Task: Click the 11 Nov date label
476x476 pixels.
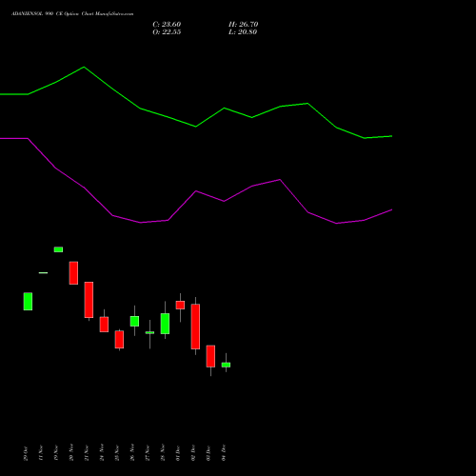Action: 41,453
